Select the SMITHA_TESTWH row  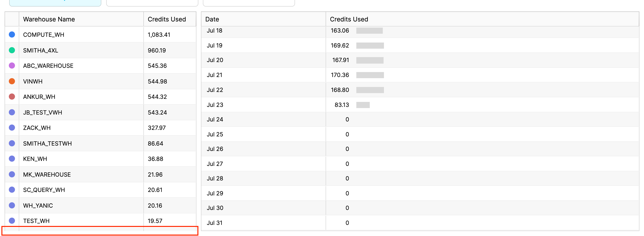coord(48,144)
